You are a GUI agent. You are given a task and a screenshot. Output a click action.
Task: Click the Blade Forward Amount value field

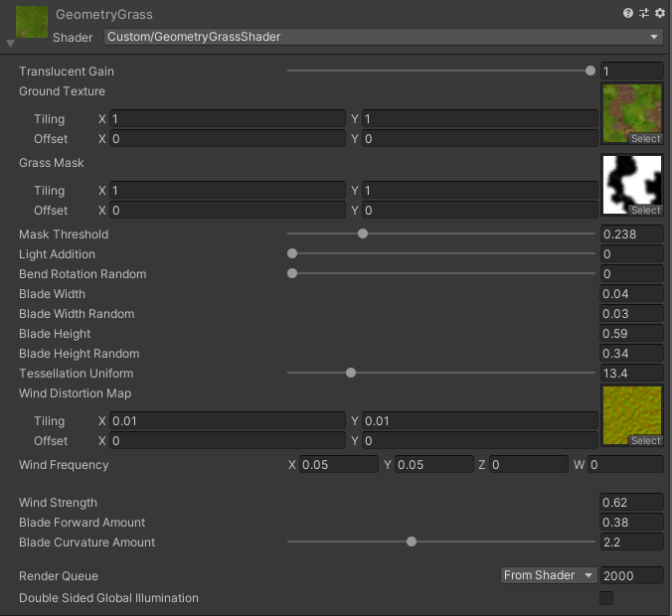(631, 522)
